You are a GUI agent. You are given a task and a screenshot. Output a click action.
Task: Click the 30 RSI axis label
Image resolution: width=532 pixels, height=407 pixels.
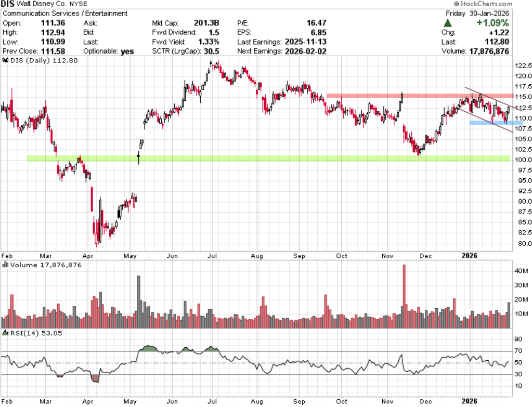point(518,374)
